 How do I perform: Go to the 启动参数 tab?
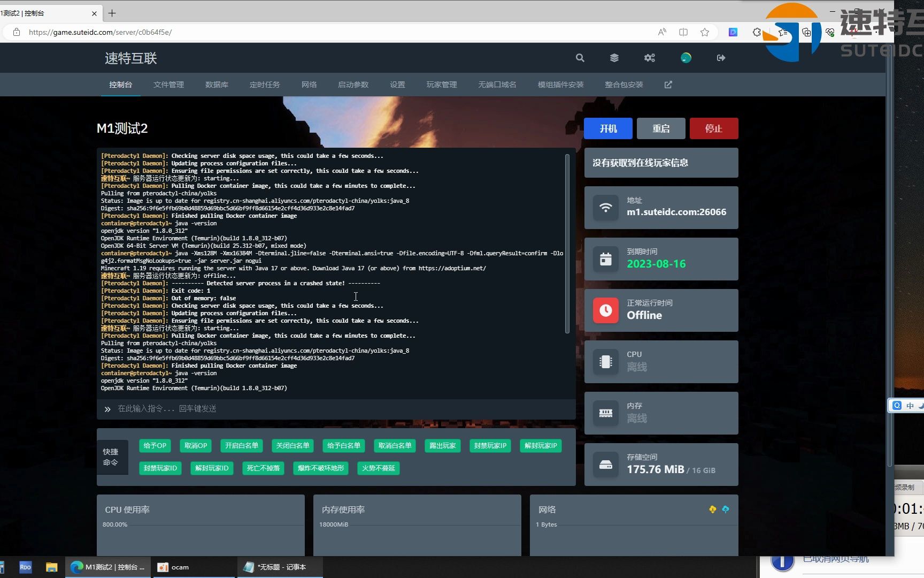(x=353, y=85)
